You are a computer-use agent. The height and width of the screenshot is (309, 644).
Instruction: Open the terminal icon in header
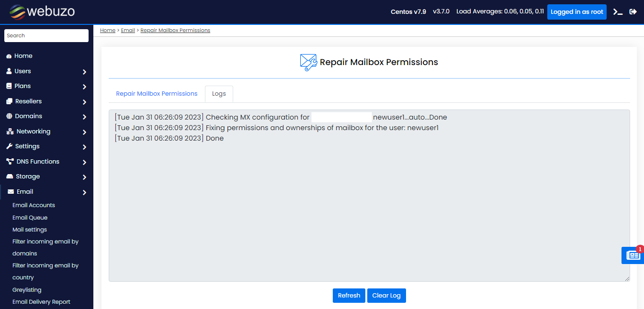click(x=618, y=12)
